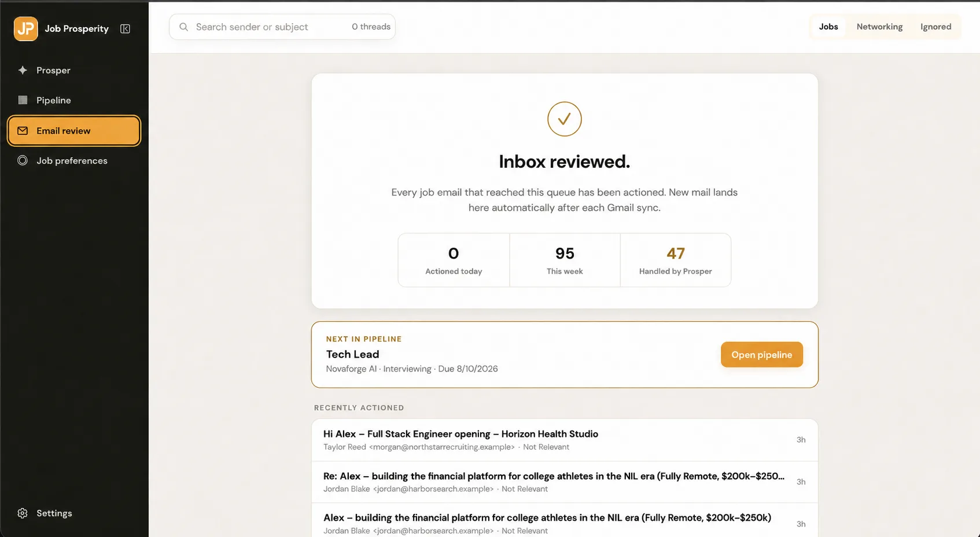Click the RECENTLY ACTIONED header
The image size is (980, 537).
pos(359,408)
